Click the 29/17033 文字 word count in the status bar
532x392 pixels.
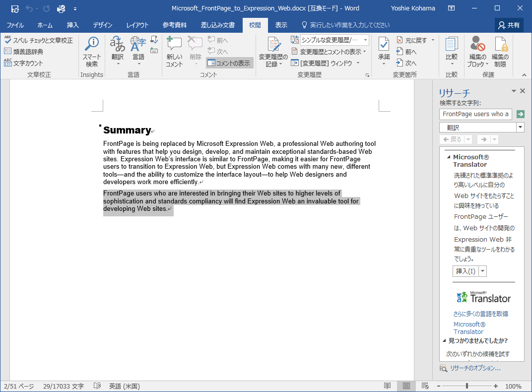64,386
